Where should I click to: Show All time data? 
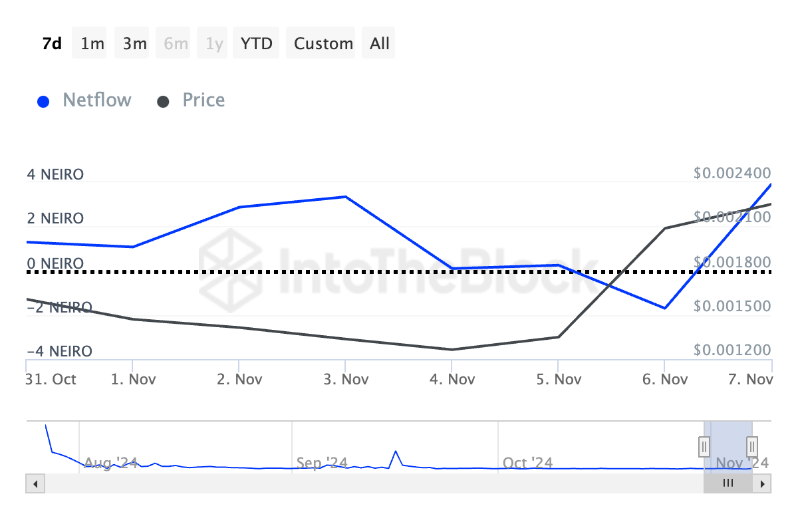pos(380,44)
